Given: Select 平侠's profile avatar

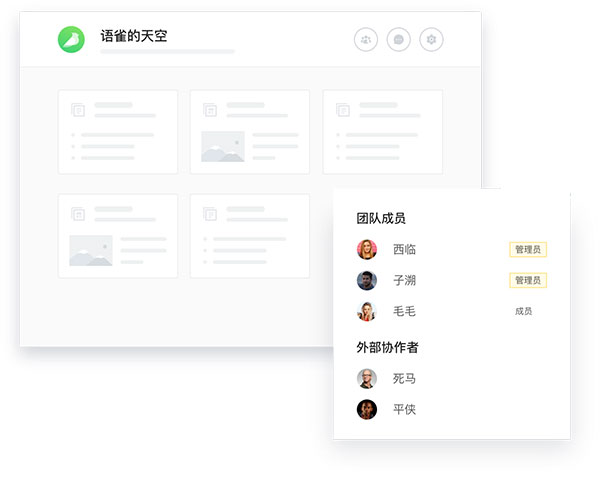Looking at the screenshot, I should click(367, 409).
